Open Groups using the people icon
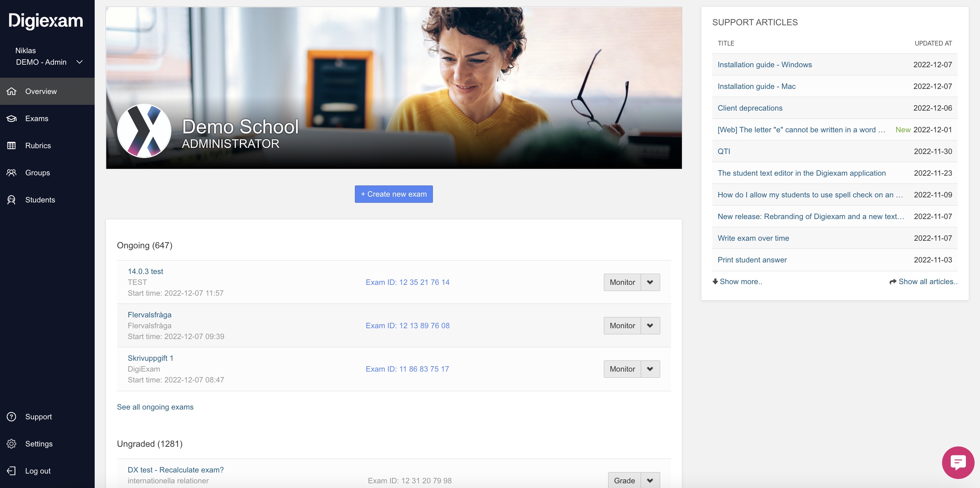 coord(12,173)
